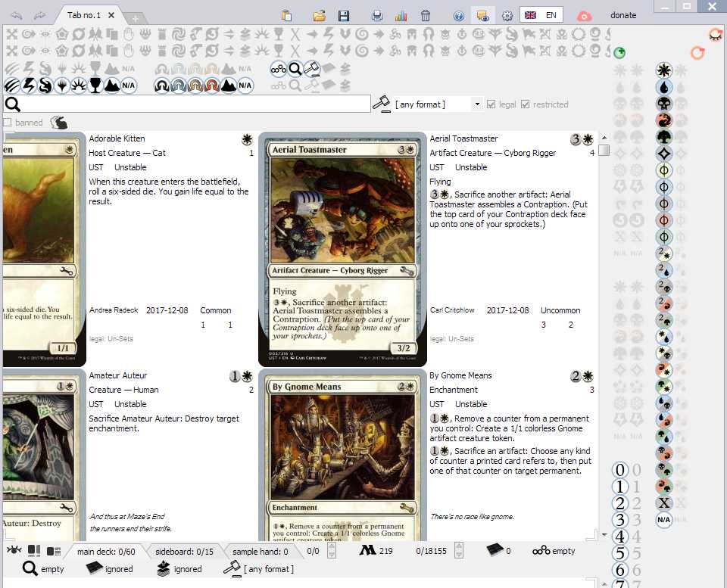Viewport: 727px width, 588px height.
Task: Select the green tree mana filter
Action: [663, 137]
